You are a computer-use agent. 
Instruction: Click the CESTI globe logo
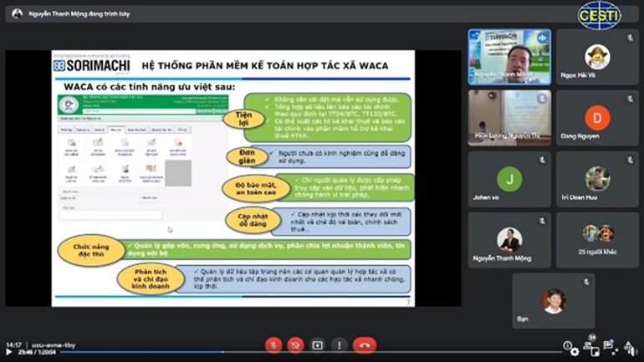coord(599,16)
